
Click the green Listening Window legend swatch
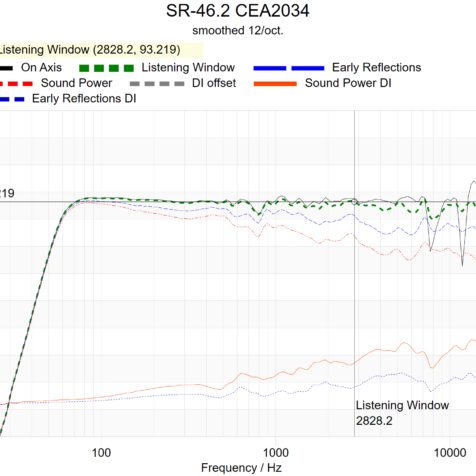coord(106,68)
